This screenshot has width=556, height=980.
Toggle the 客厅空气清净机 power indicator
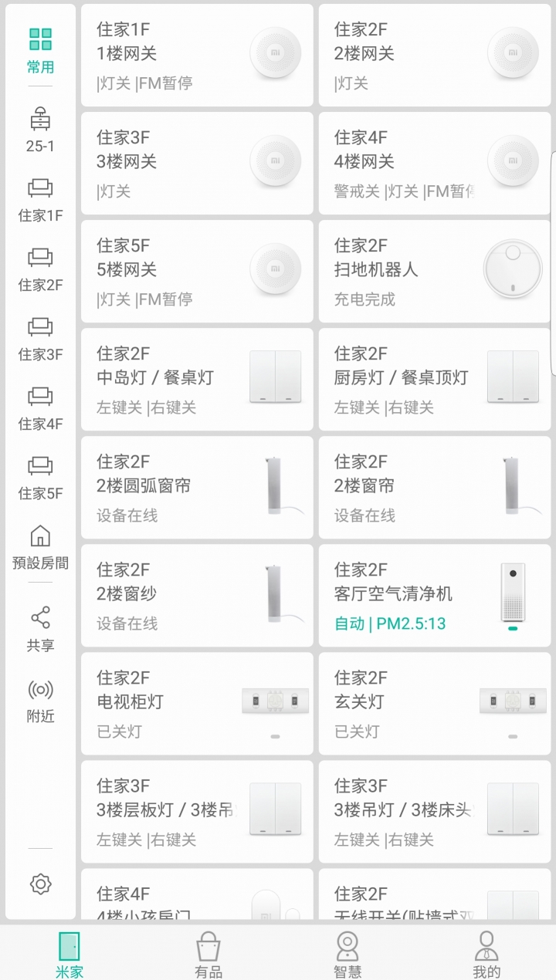click(x=513, y=628)
